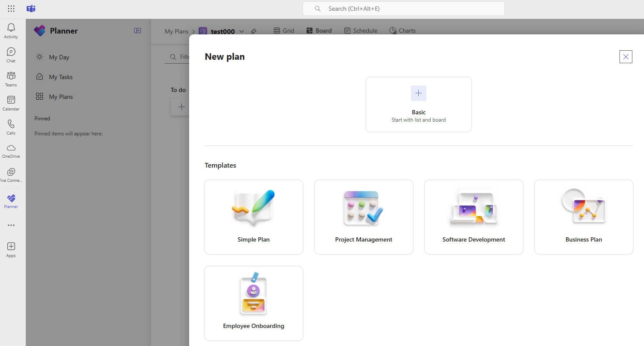This screenshot has height=346, width=644.
Task: Click the Planner logo icon
Action: coord(40,31)
